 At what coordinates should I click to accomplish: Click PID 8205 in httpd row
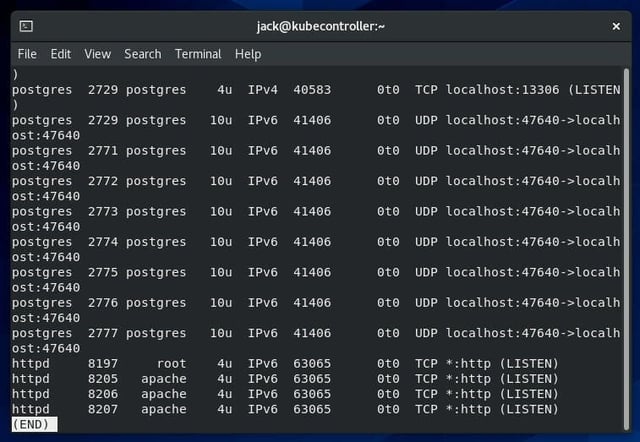coord(103,379)
